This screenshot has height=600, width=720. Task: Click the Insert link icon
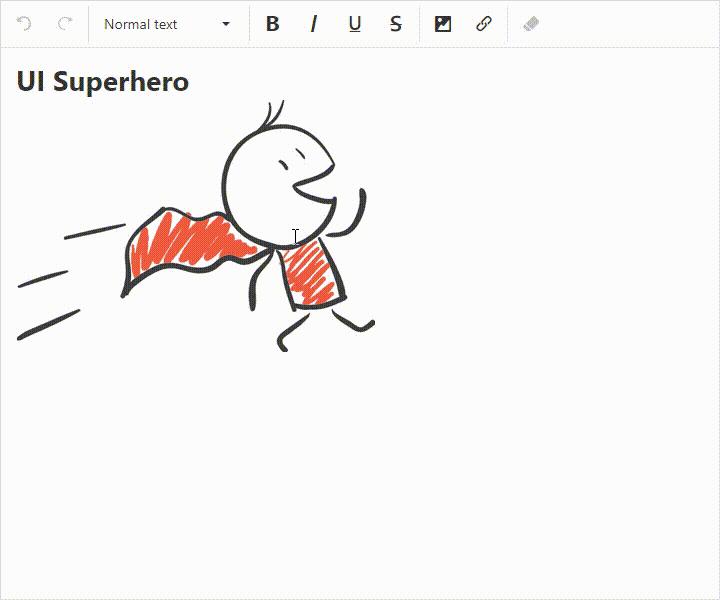coord(484,23)
